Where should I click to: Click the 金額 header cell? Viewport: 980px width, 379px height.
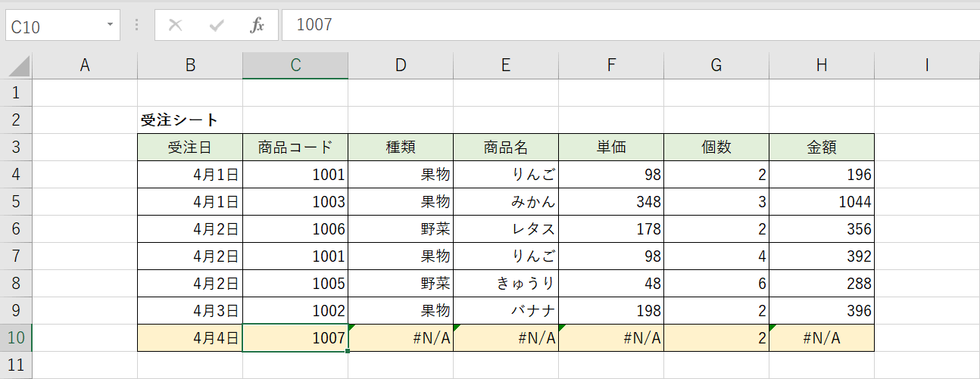pyautogui.click(x=822, y=148)
